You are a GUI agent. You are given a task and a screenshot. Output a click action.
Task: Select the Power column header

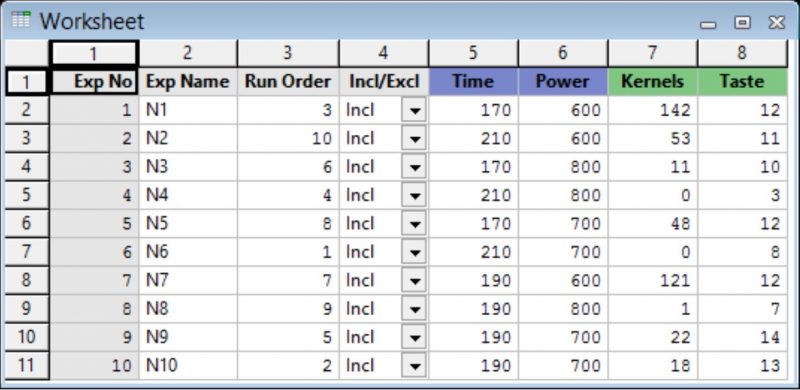pyautogui.click(x=563, y=82)
